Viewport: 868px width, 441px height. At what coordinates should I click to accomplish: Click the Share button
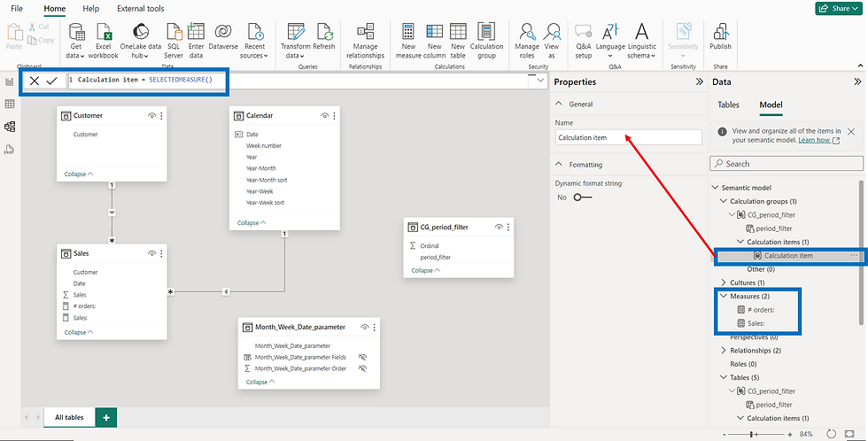coord(841,8)
